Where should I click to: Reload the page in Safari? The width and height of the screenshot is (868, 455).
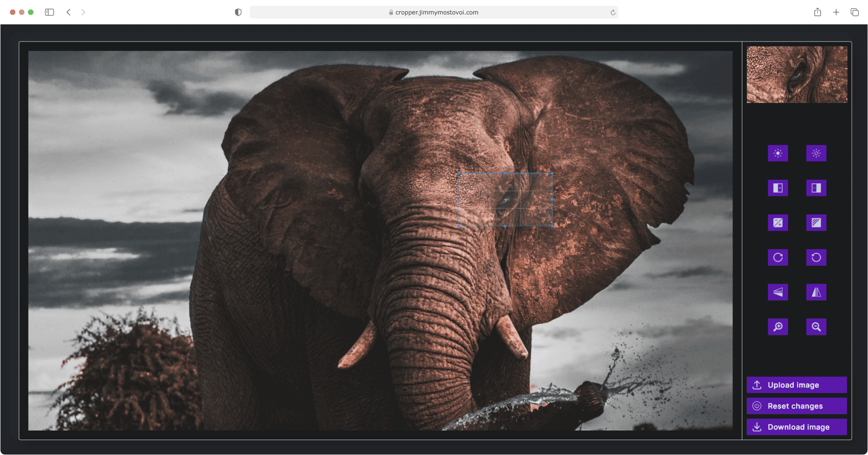pyautogui.click(x=613, y=12)
